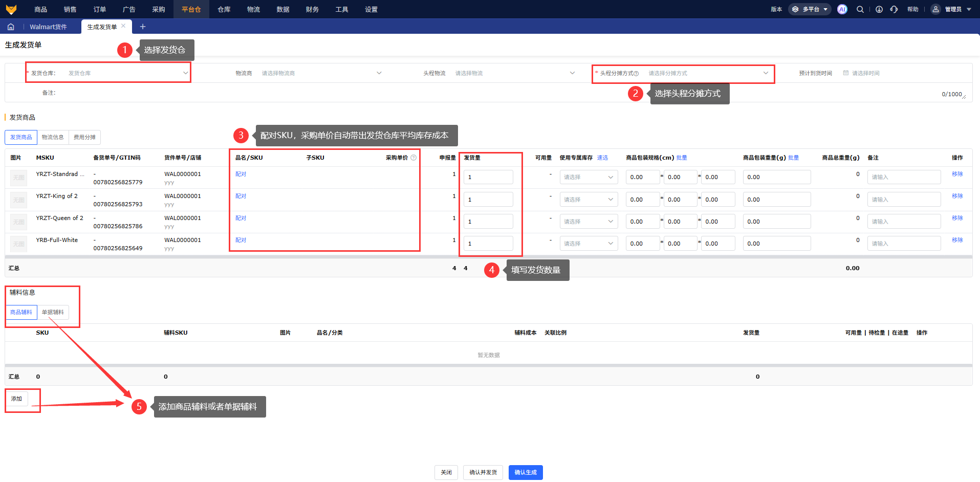Screen dimensions: 980x482
Task: Open customer service headset icon
Action: pos(894,9)
